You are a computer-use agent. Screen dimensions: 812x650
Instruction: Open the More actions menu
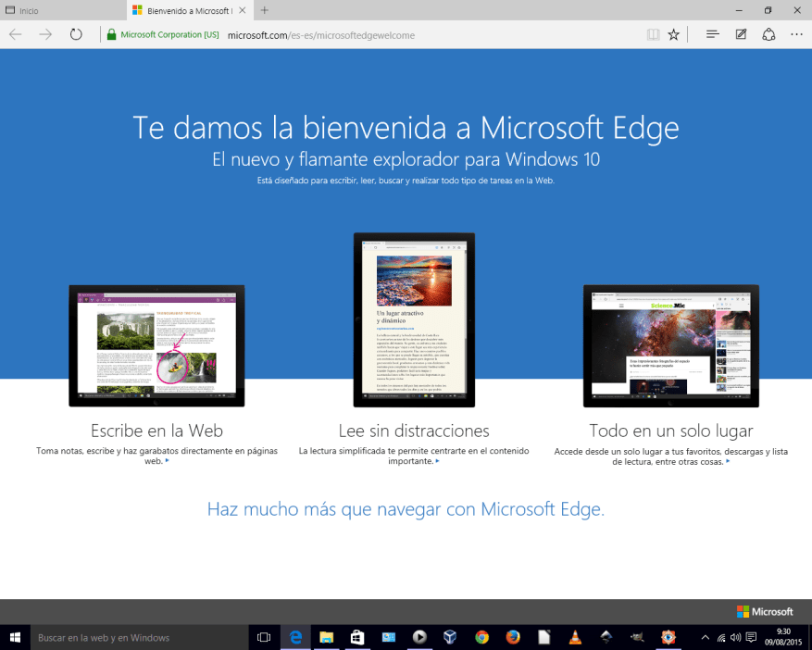pos(796,34)
